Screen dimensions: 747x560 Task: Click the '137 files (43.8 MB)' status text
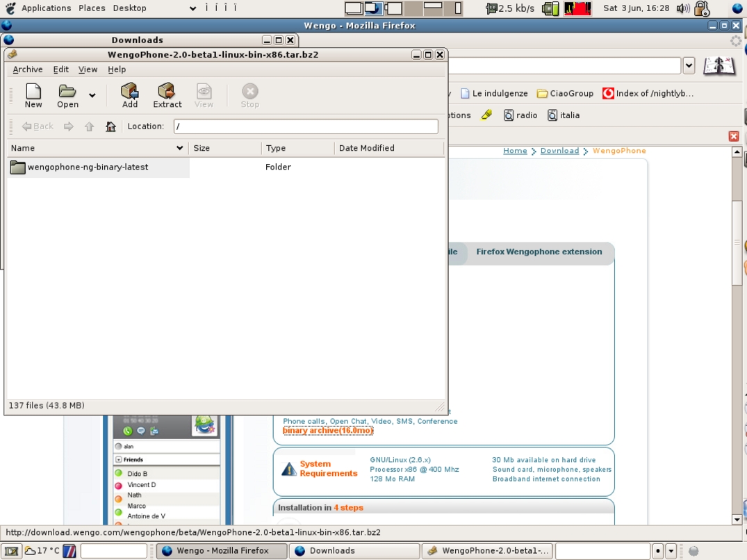pyautogui.click(x=47, y=406)
